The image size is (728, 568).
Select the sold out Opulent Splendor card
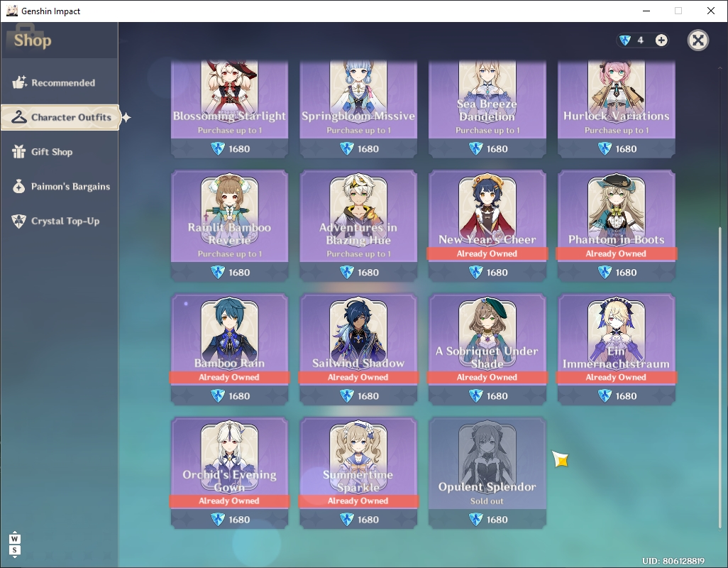click(487, 473)
